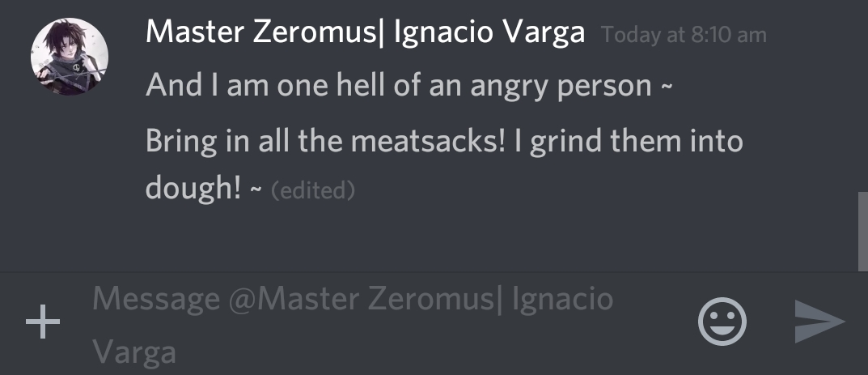Viewport: 868px width, 375px height.
Task: Click the chat scrollbar thumb
Action: 862,231
